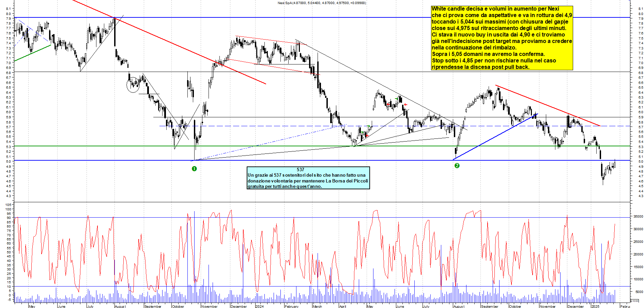Click '4.3' on the right price axis
Viewport: 644px width, 308px height.
pyautogui.click(x=641, y=196)
